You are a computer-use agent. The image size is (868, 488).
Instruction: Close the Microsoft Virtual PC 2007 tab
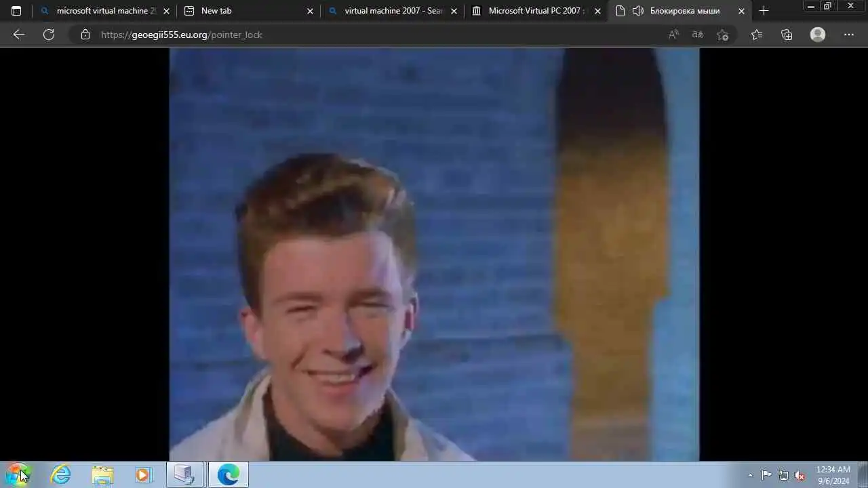(x=597, y=11)
